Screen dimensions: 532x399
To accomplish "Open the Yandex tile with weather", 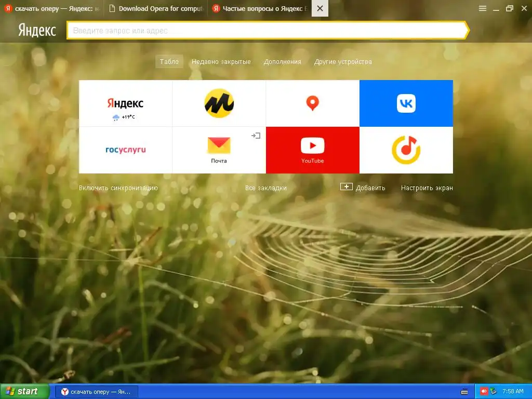I will point(126,103).
